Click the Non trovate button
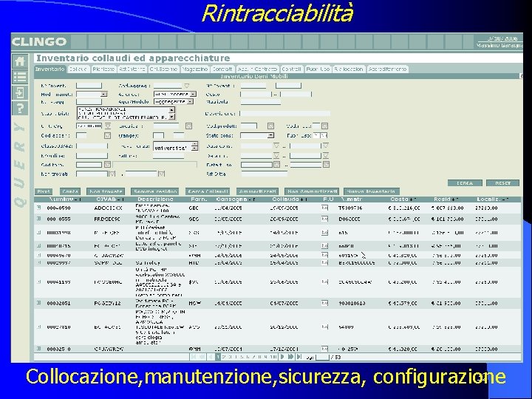The width and height of the screenshot is (532, 399). tap(106, 191)
